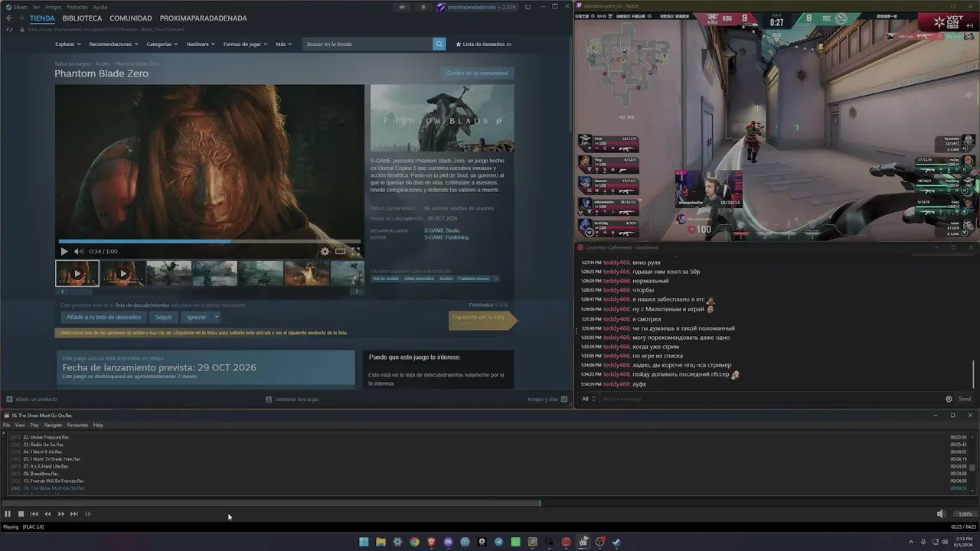Reload the Steam store page
This screenshot has width=980, height=551.
pos(9,29)
